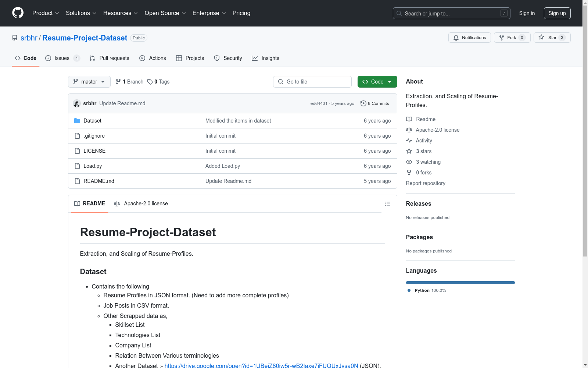The image size is (588, 368).
Task: Click the .gitignore file icon
Action: [x=77, y=136]
